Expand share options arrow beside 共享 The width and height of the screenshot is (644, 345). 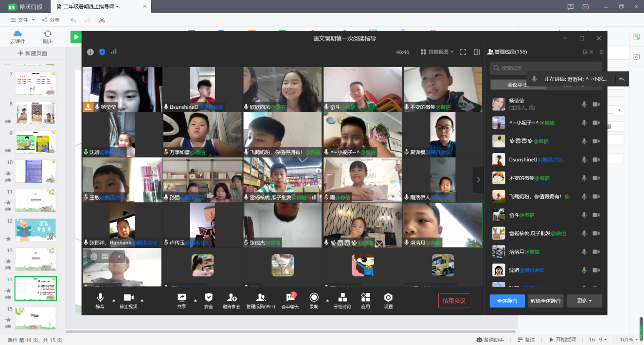coord(196,300)
